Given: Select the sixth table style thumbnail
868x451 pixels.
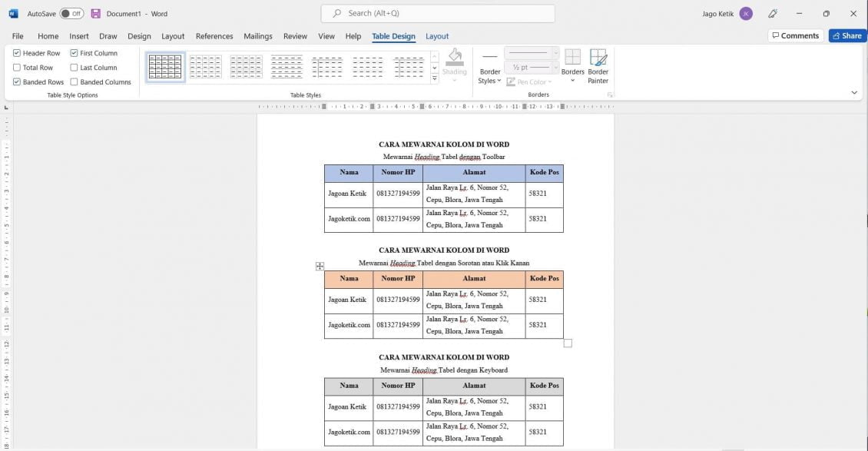Looking at the screenshot, I should pos(368,67).
